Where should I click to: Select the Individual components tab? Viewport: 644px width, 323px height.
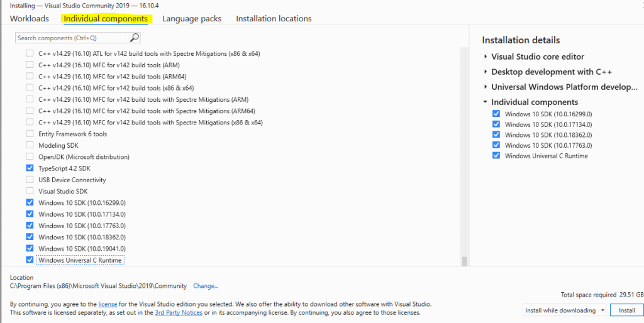click(106, 18)
